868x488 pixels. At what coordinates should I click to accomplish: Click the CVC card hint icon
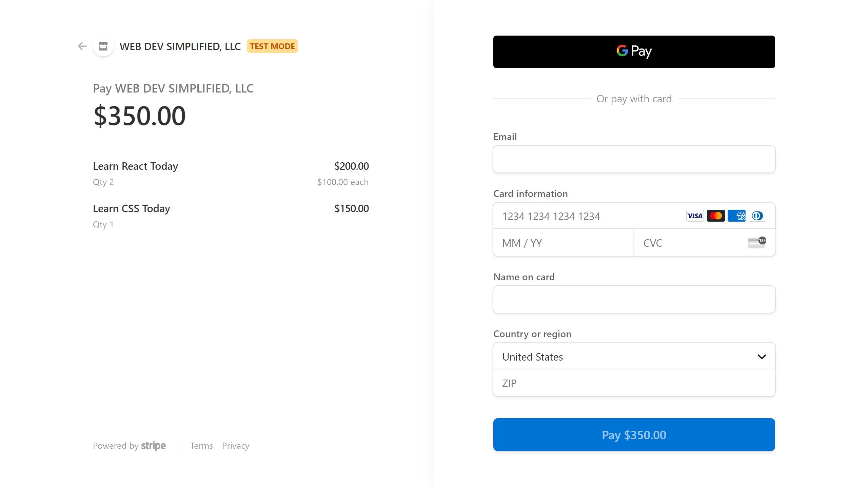[756, 242]
